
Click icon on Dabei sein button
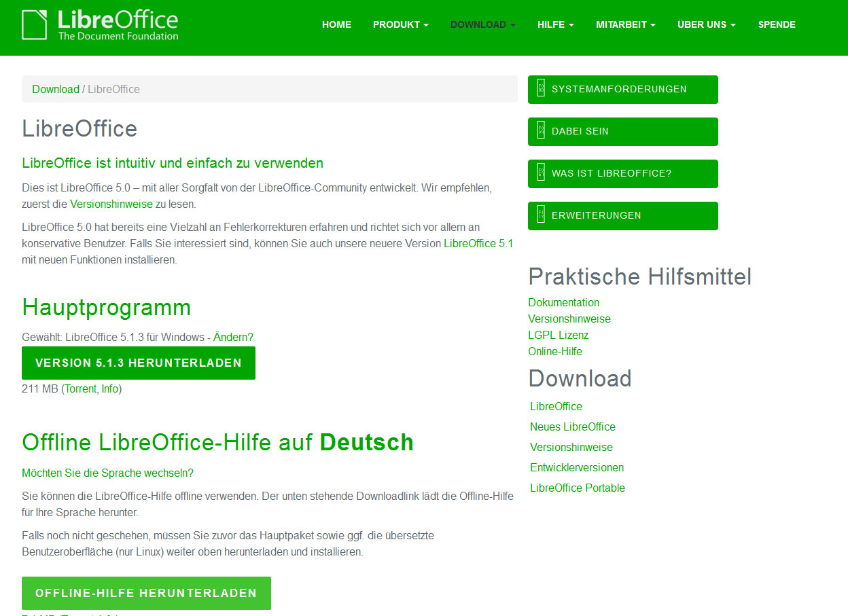[541, 131]
